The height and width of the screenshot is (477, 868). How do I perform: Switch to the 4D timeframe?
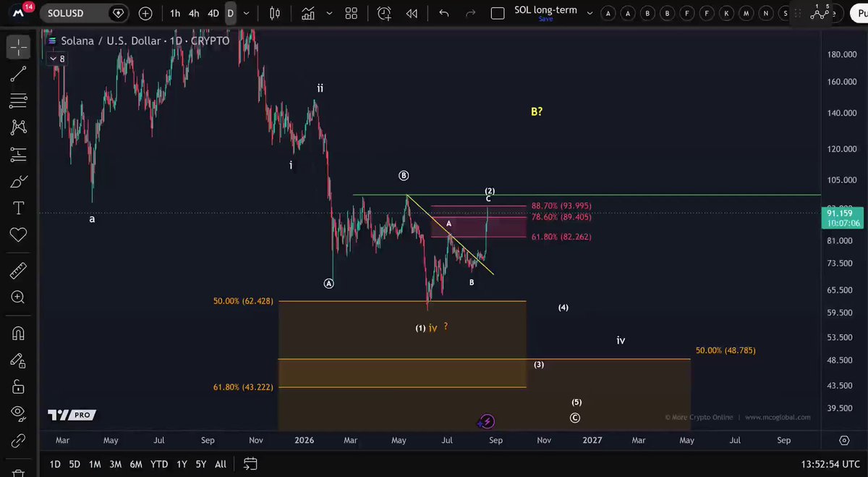pyautogui.click(x=213, y=13)
